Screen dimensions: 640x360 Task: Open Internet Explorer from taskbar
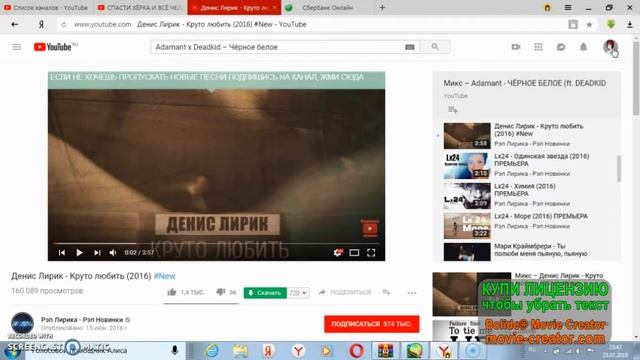tap(212, 351)
